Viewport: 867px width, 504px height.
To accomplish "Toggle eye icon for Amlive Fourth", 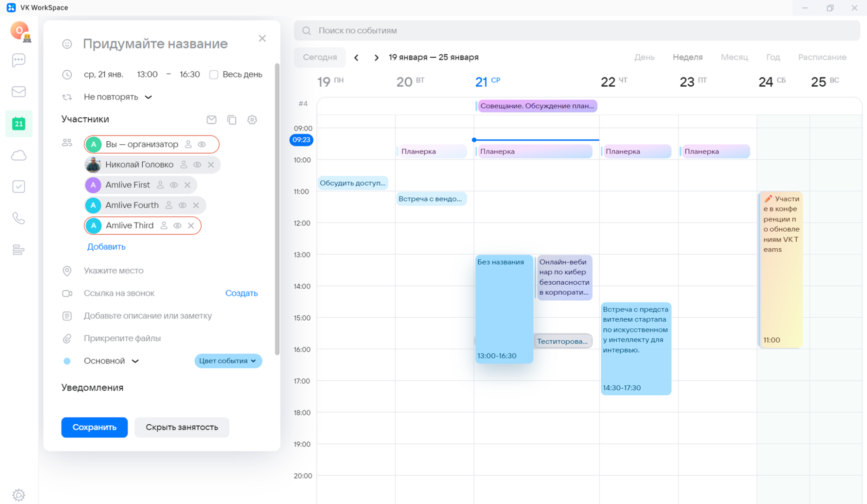I will coord(183,205).
